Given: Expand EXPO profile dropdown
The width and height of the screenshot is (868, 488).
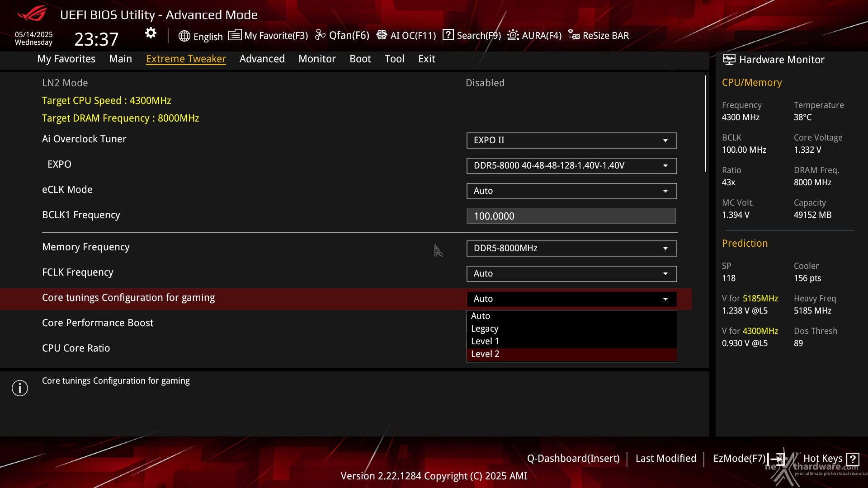Looking at the screenshot, I should tap(571, 166).
